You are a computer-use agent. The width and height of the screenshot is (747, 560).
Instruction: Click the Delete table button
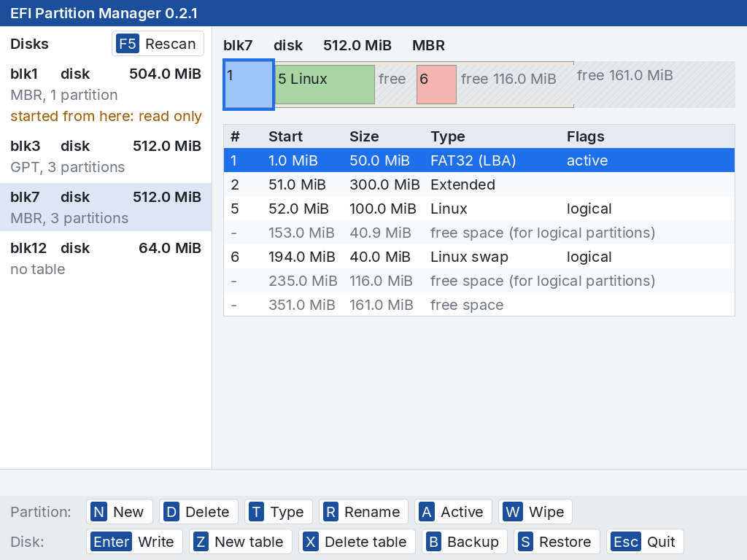pos(357,542)
